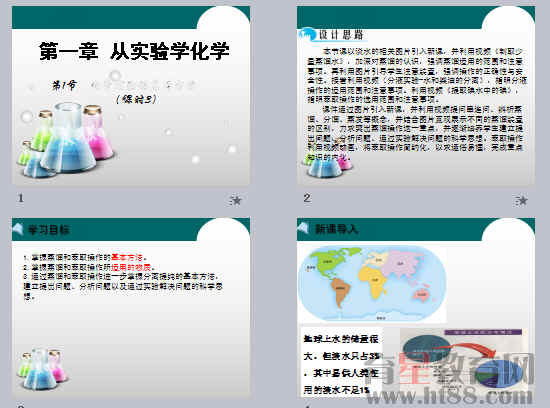Screen dimensions: 550x408
Task: Click the red text 基本方法 on slide 3
Action: coord(127,257)
